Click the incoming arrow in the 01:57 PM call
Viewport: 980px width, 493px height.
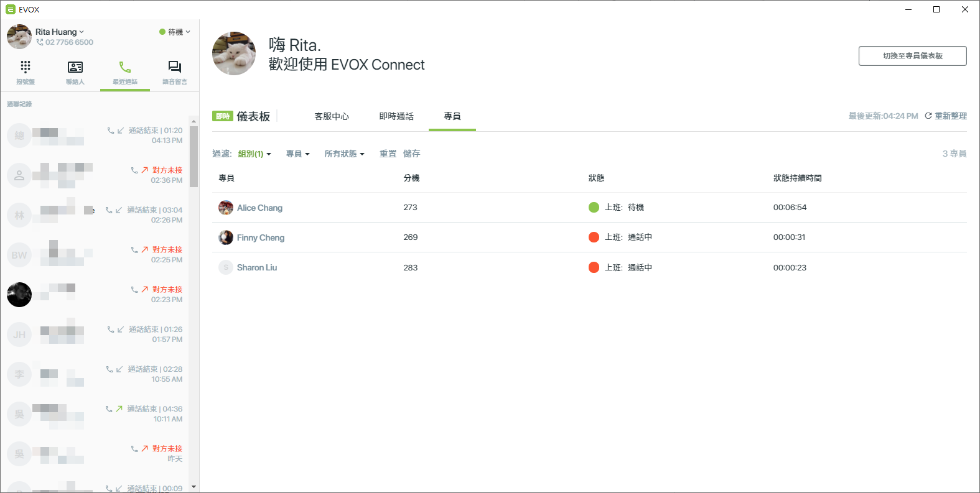click(121, 329)
